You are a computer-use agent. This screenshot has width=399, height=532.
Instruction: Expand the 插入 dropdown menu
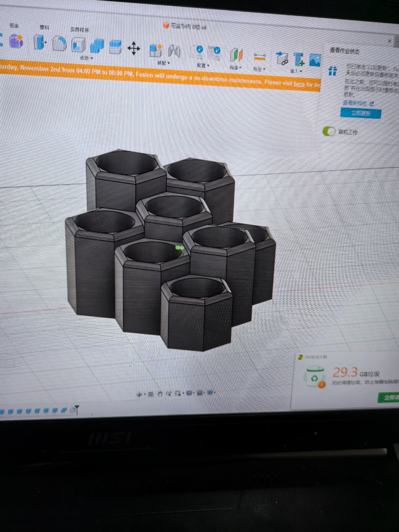click(x=296, y=71)
